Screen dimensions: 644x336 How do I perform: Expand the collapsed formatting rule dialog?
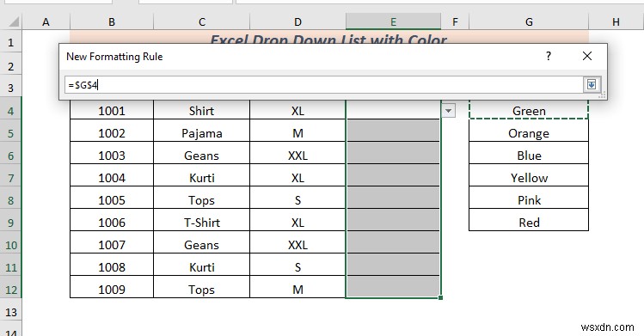[592, 84]
